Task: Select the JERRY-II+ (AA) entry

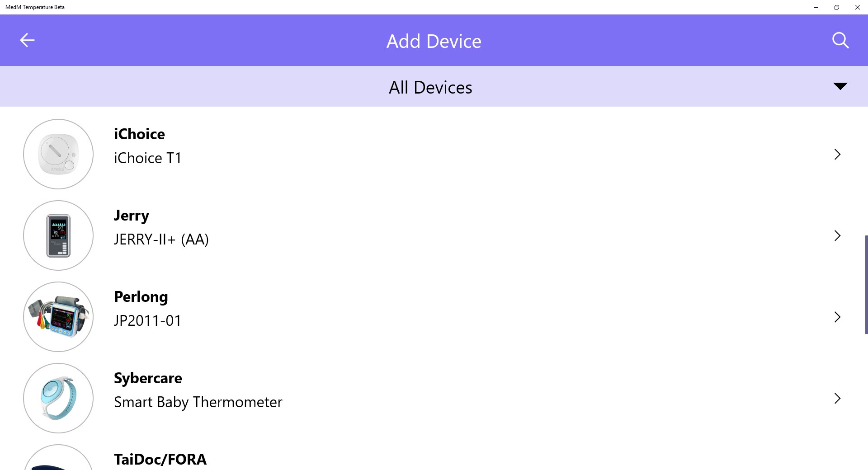Action: click(x=161, y=240)
